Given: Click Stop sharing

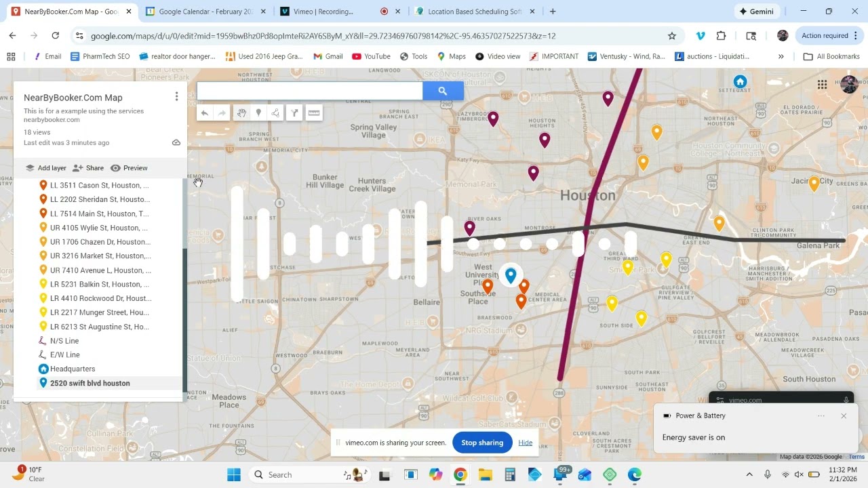Looking at the screenshot, I should 482,443.
